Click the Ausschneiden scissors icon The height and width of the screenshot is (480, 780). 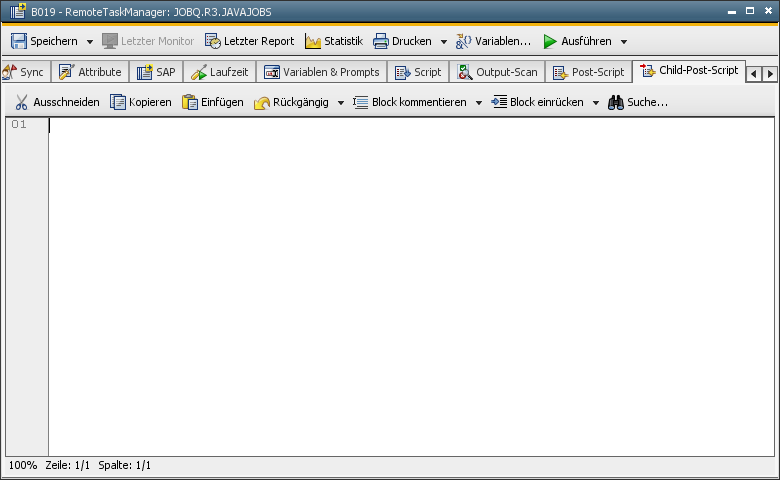click(21, 102)
